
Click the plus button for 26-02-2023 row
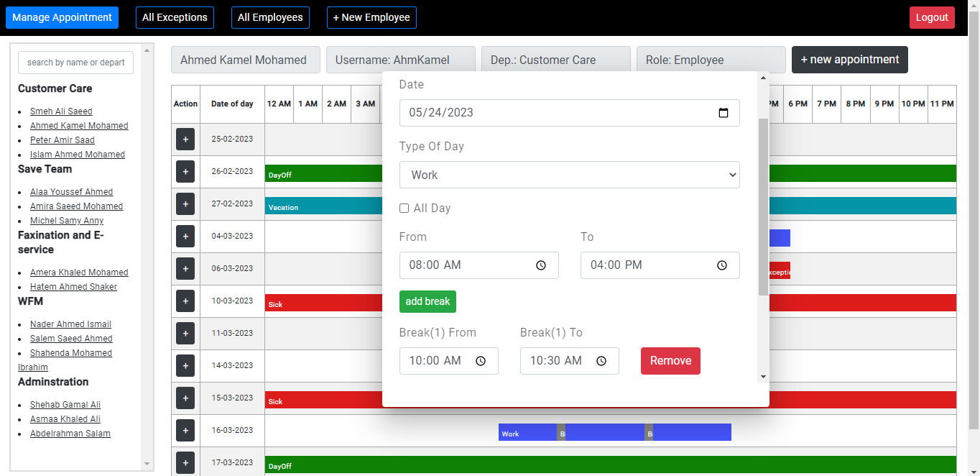[x=185, y=172]
